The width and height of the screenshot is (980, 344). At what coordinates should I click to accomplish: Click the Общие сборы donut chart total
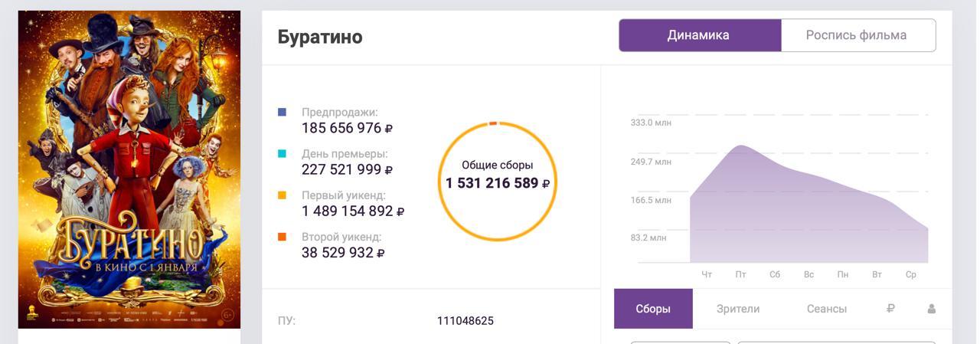tap(498, 183)
